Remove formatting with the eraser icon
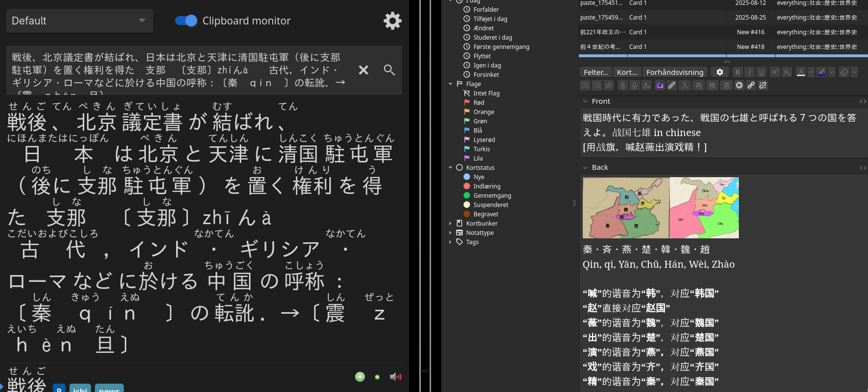This screenshot has height=392, width=868. pyautogui.click(x=844, y=72)
